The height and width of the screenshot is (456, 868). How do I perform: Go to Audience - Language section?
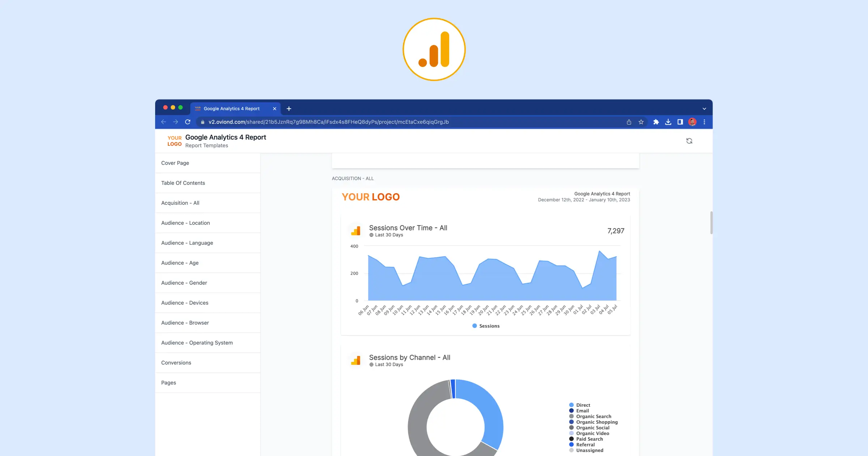point(208,243)
